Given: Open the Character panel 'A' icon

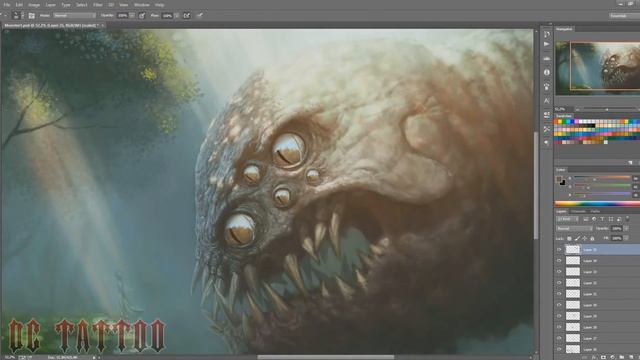Looking at the screenshot, I should pos(547,100).
